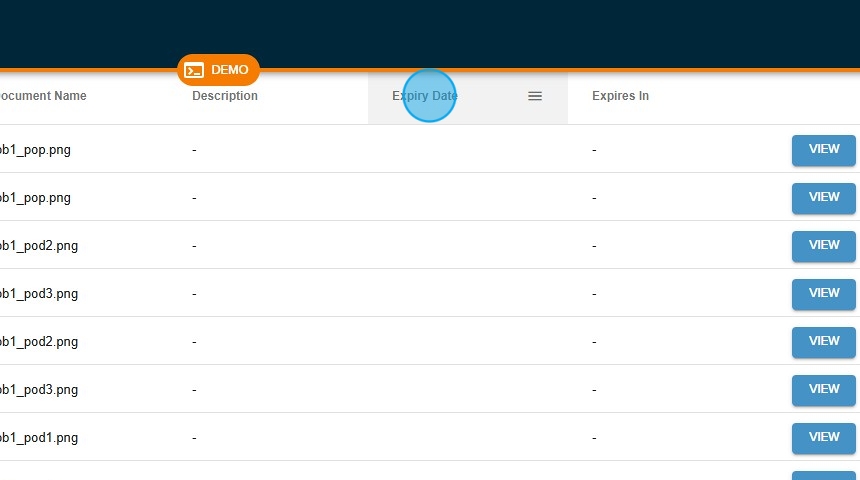Sort by the Description column header
Viewport: 860px width, 480px height.
(225, 96)
